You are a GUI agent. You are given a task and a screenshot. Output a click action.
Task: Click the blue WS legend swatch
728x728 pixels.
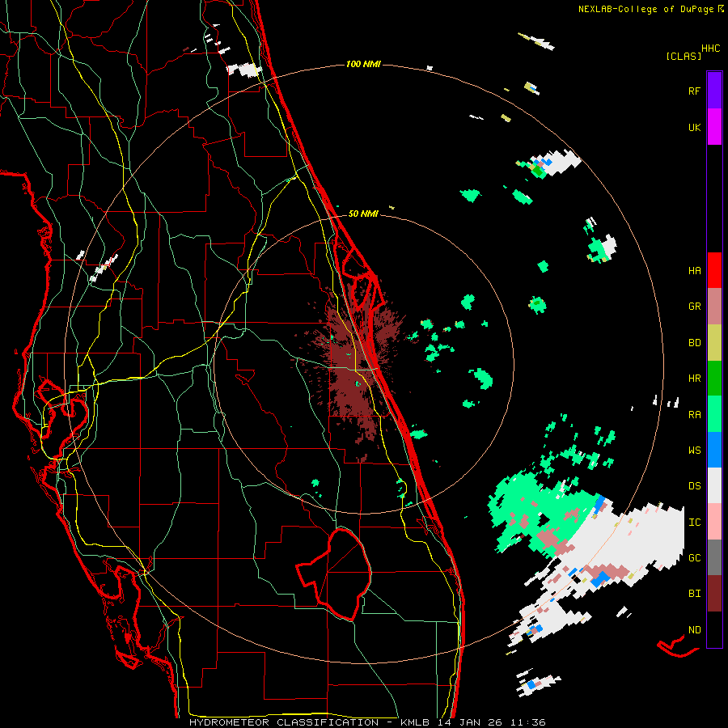pos(714,450)
